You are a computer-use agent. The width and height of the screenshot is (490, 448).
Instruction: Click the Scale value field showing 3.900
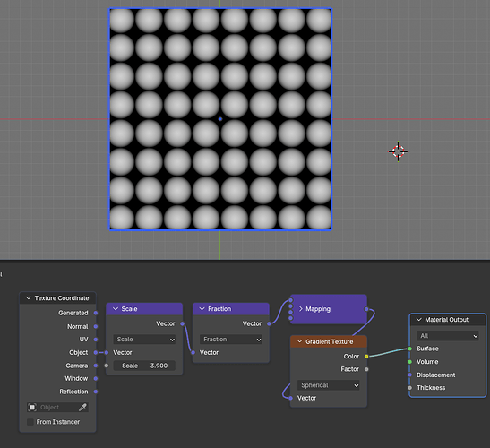[144, 366]
